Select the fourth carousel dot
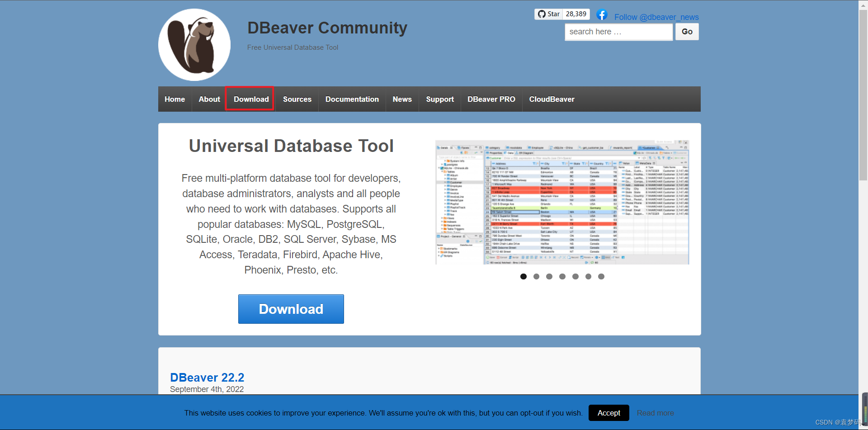Image resolution: width=868 pixels, height=430 pixels. click(x=562, y=276)
